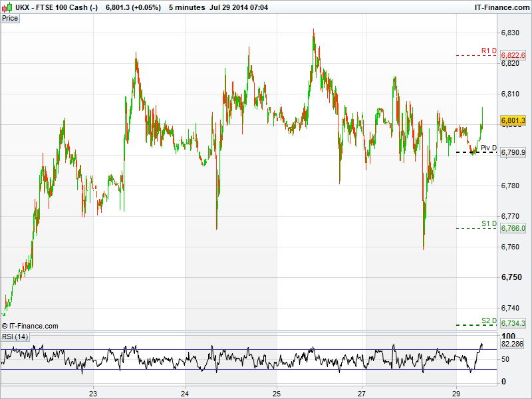Click the IT-Finance.com link at top right
532x399 pixels.
500,7
